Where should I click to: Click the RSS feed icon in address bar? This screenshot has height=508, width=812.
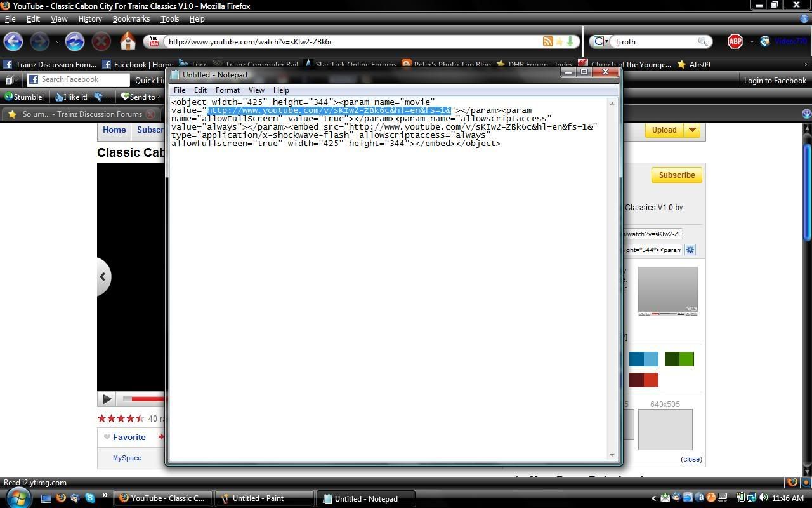coord(547,41)
